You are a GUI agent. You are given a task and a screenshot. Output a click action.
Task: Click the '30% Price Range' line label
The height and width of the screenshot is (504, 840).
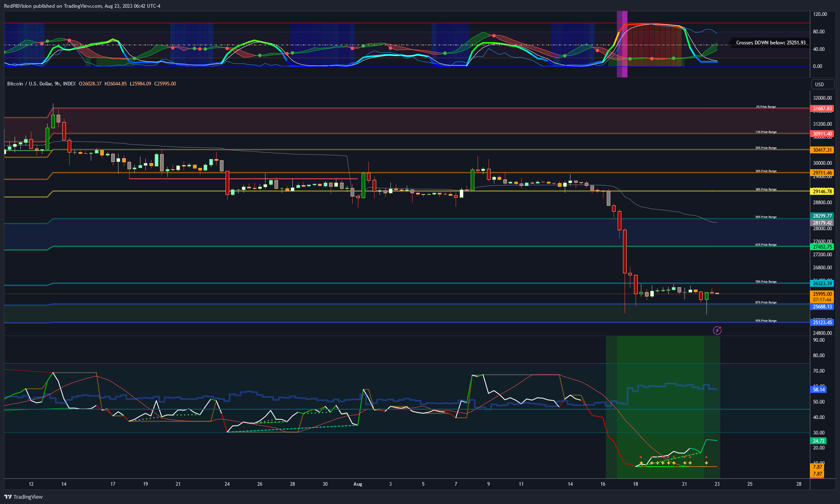766,171
